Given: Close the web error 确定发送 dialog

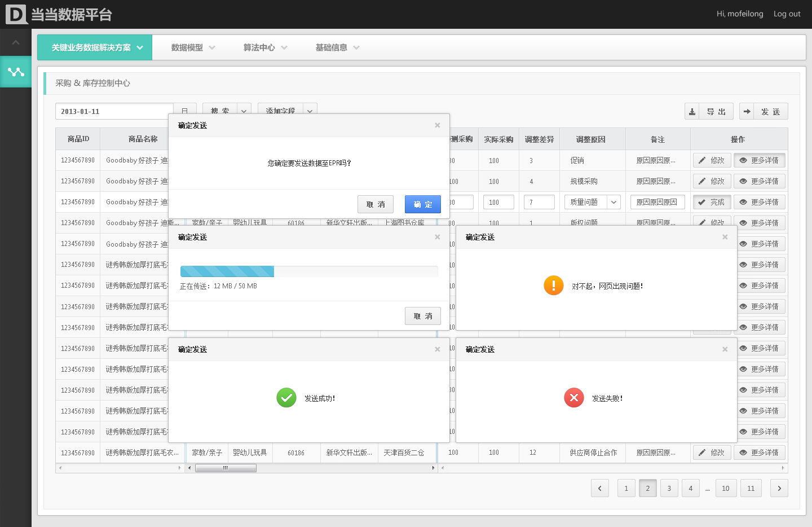Looking at the screenshot, I should pos(725,237).
